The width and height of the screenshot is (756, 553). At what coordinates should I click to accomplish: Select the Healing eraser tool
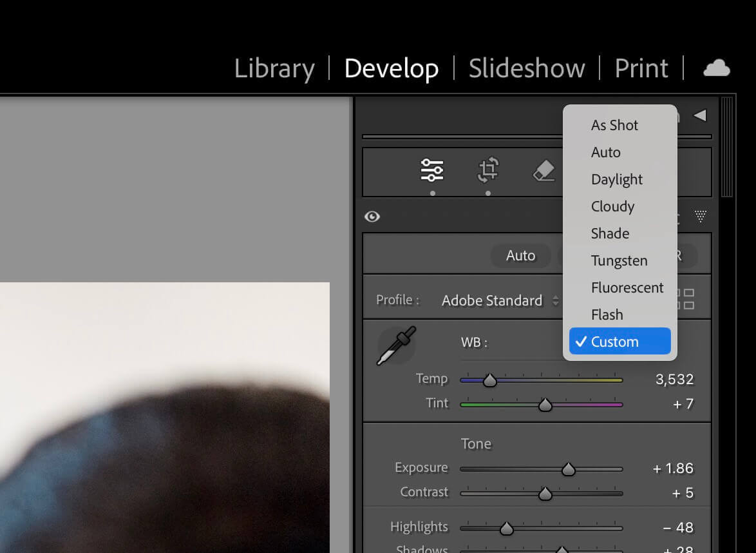(544, 171)
